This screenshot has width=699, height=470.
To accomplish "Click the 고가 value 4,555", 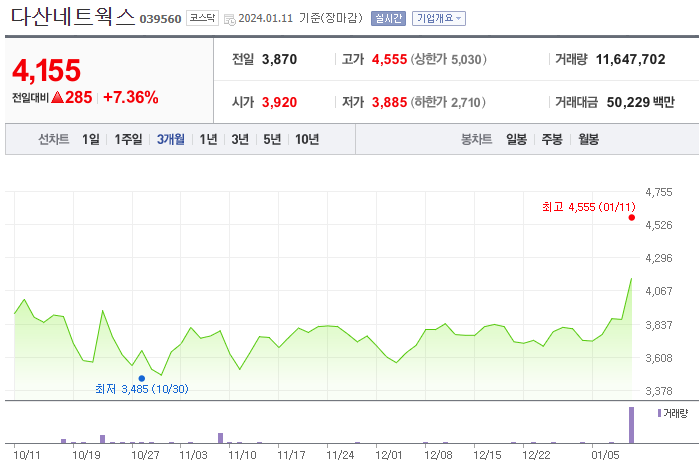I will tap(390, 59).
